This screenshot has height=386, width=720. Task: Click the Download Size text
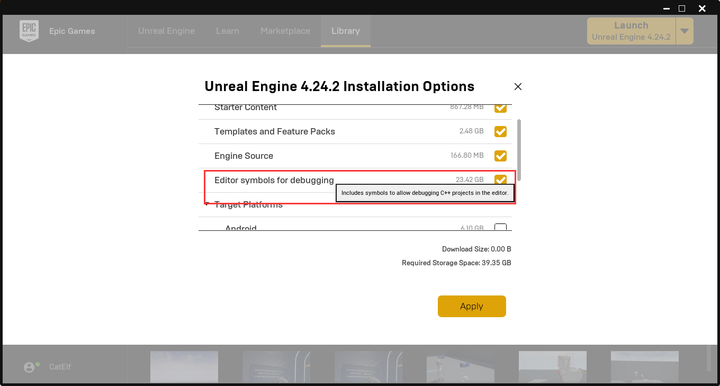pyautogui.click(x=477, y=249)
